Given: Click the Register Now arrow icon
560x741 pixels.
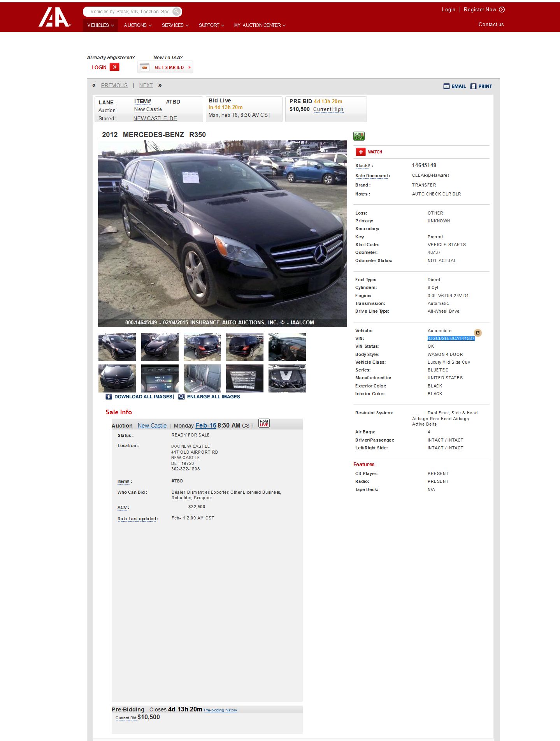Looking at the screenshot, I should point(502,10).
